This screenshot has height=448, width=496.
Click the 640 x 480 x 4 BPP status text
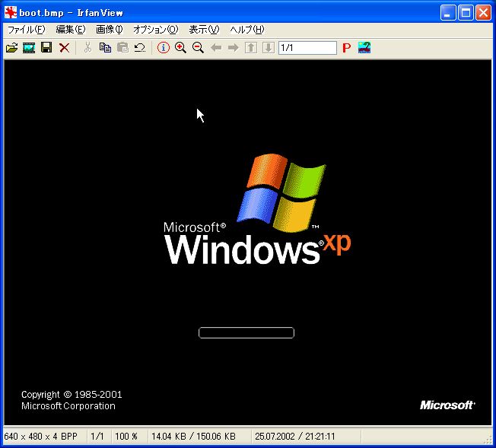point(41,437)
